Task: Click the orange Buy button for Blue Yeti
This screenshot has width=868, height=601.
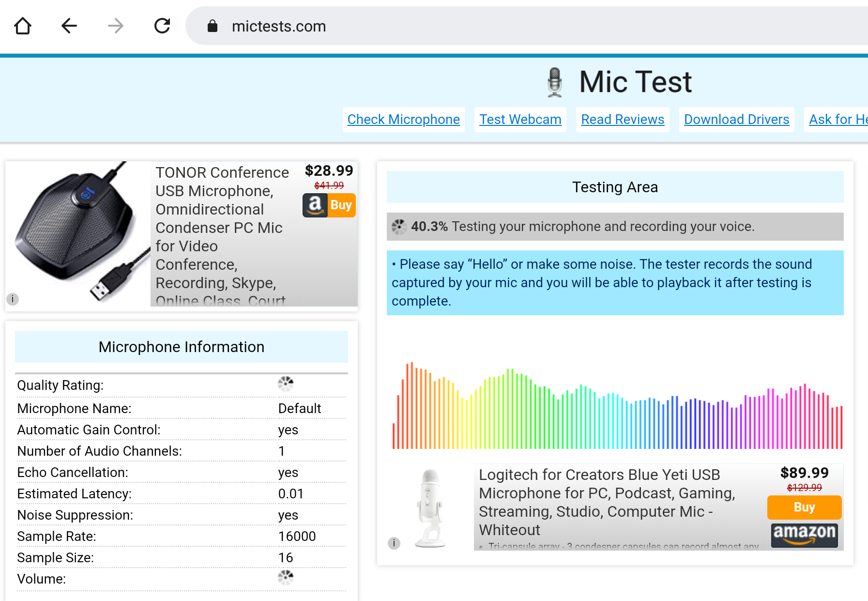Action: [x=805, y=507]
